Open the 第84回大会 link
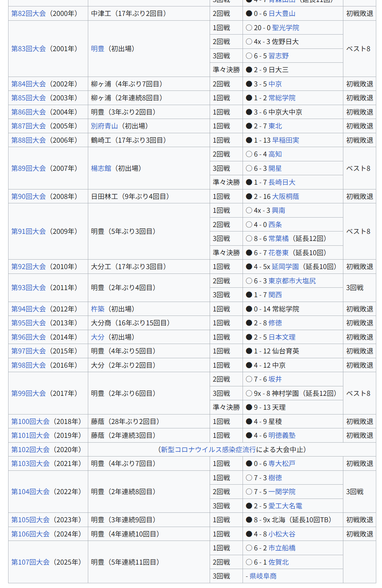This screenshot has width=382, height=588. (28, 84)
